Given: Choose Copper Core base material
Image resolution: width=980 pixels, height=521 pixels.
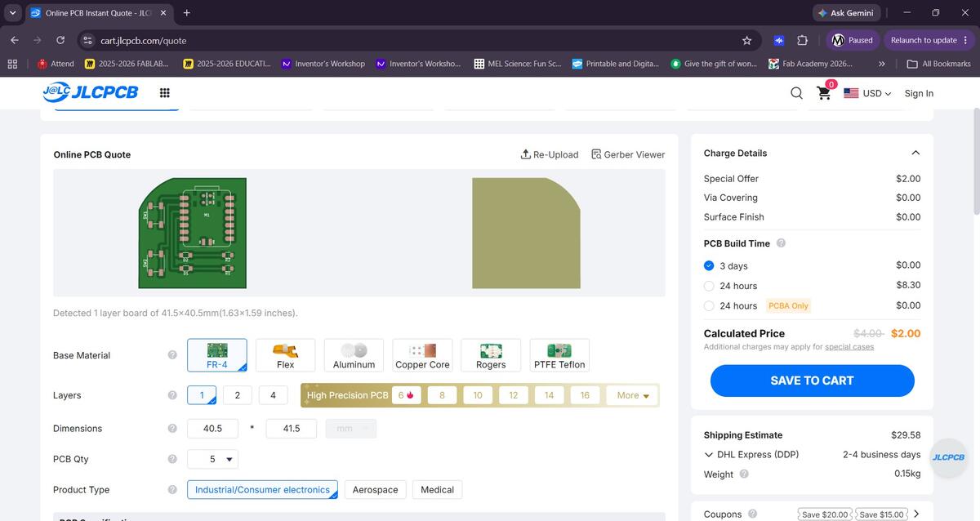Looking at the screenshot, I should (x=422, y=355).
